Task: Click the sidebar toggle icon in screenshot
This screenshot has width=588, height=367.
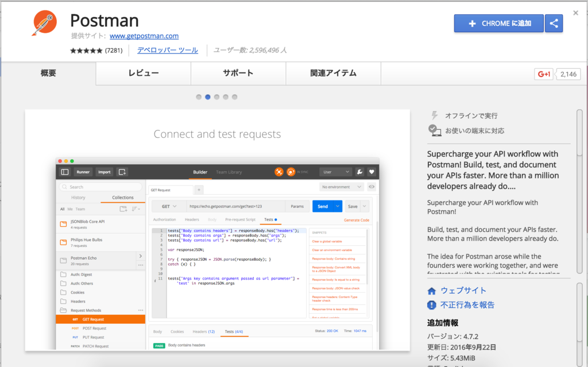Action: click(65, 172)
